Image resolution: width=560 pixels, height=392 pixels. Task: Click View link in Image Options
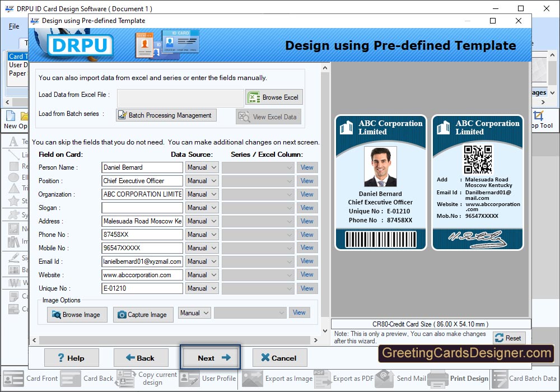(x=299, y=312)
